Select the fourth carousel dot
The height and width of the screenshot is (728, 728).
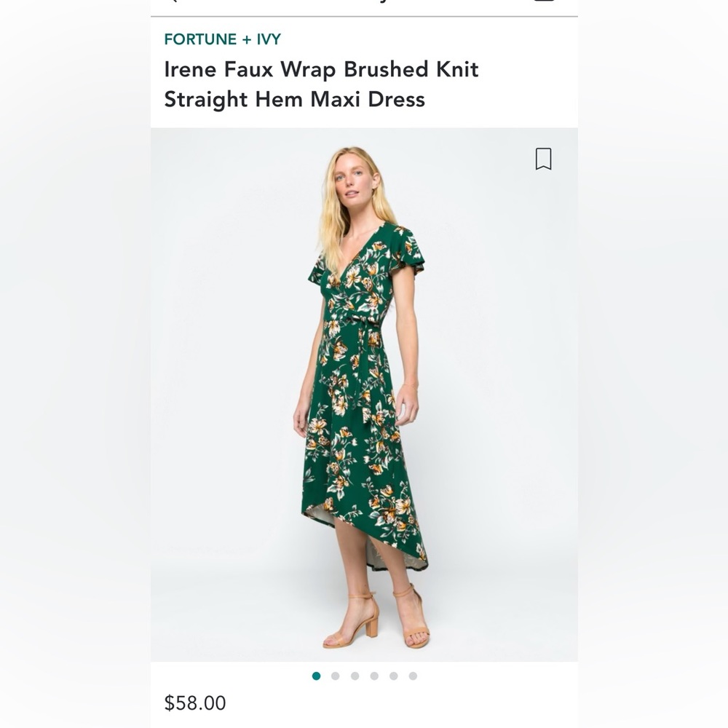point(373,676)
